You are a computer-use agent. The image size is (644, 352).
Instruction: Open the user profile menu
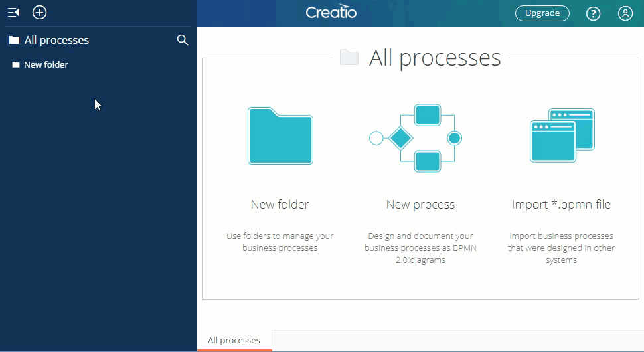[x=625, y=13]
